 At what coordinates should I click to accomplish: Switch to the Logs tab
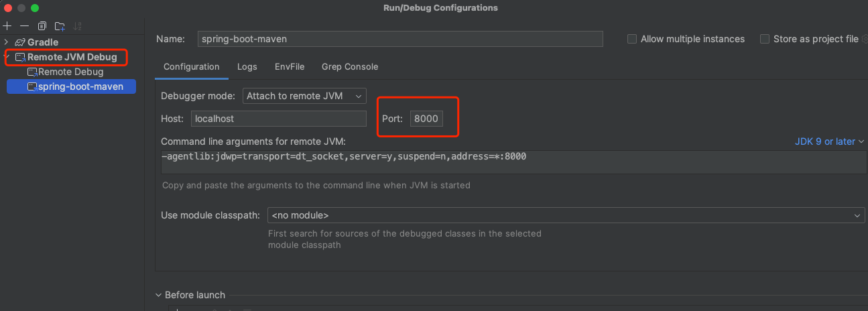pos(247,66)
